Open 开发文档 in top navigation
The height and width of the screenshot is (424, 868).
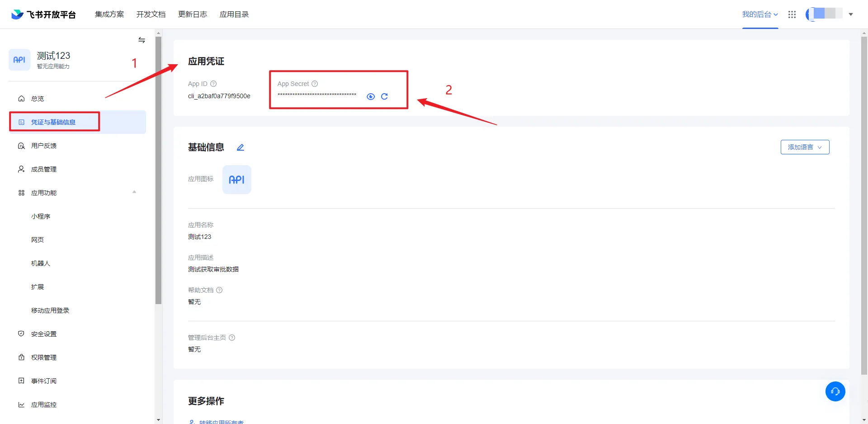(x=151, y=14)
